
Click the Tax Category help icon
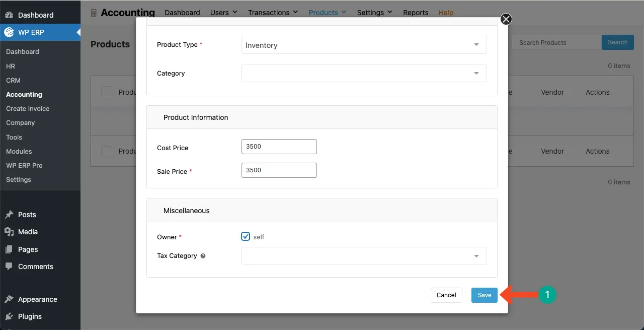click(203, 256)
